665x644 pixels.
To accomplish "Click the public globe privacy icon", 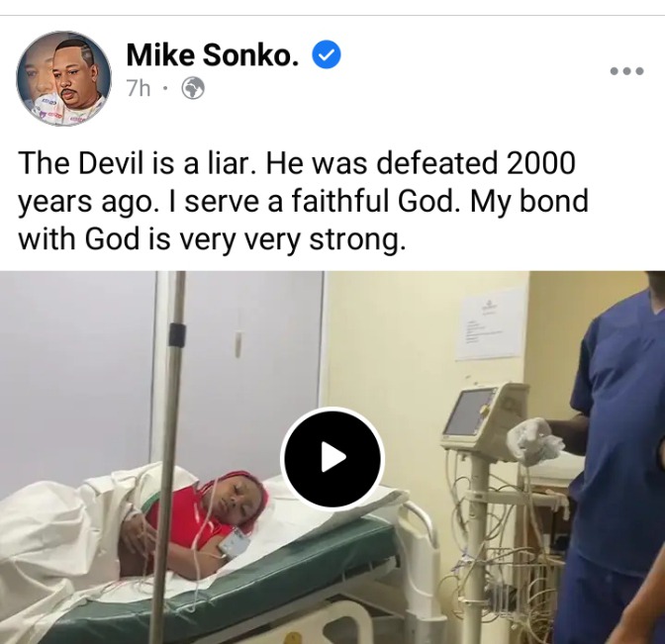I will coord(193,89).
